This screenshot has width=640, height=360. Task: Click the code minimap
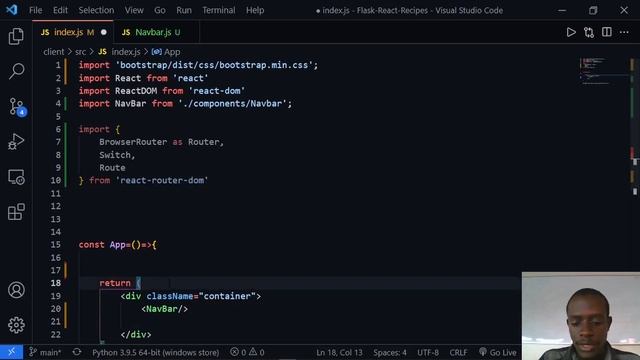(603, 71)
